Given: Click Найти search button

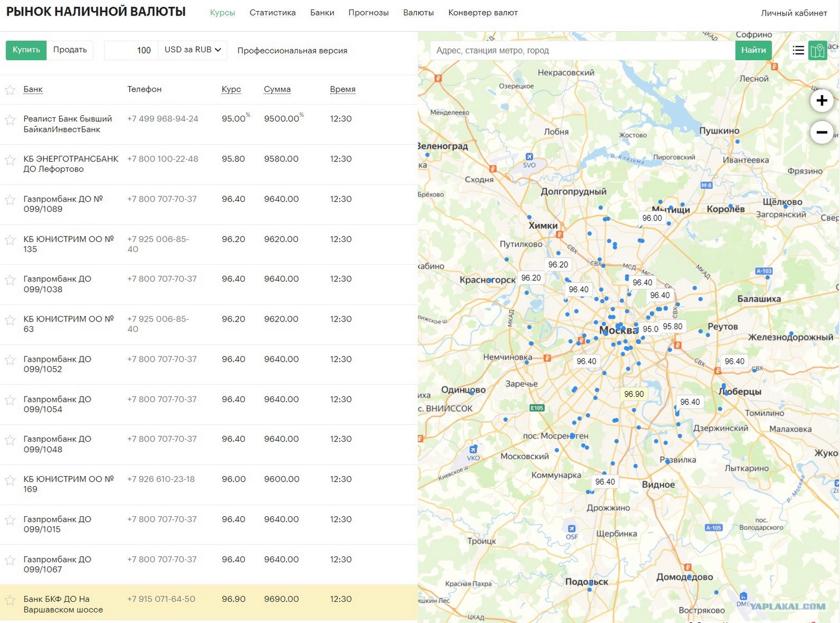Looking at the screenshot, I should pos(753,50).
